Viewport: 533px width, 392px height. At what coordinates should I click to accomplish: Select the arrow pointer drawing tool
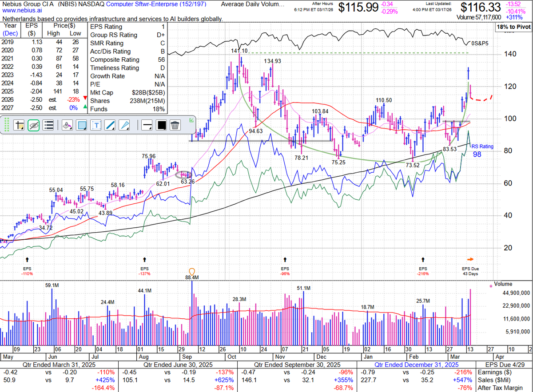[125, 125]
